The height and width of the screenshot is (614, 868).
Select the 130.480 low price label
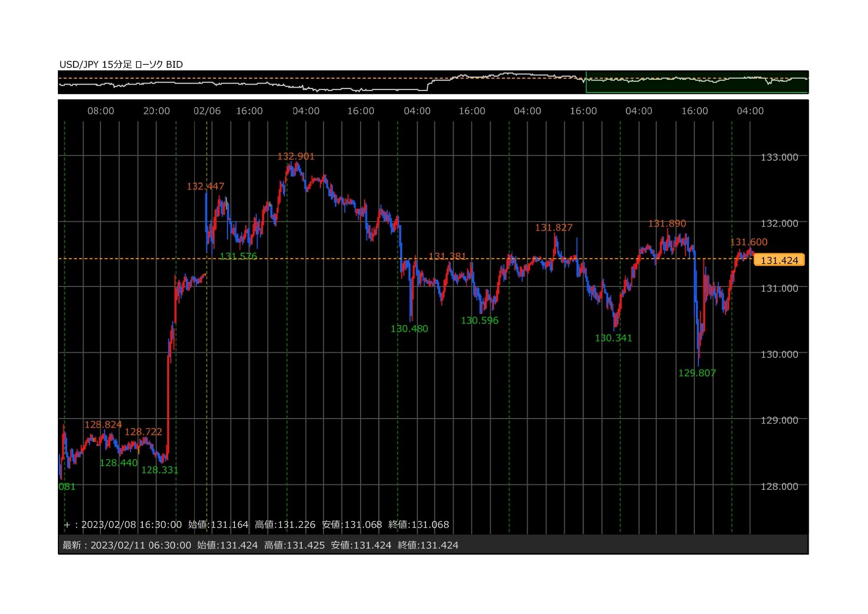click(x=409, y=329)
